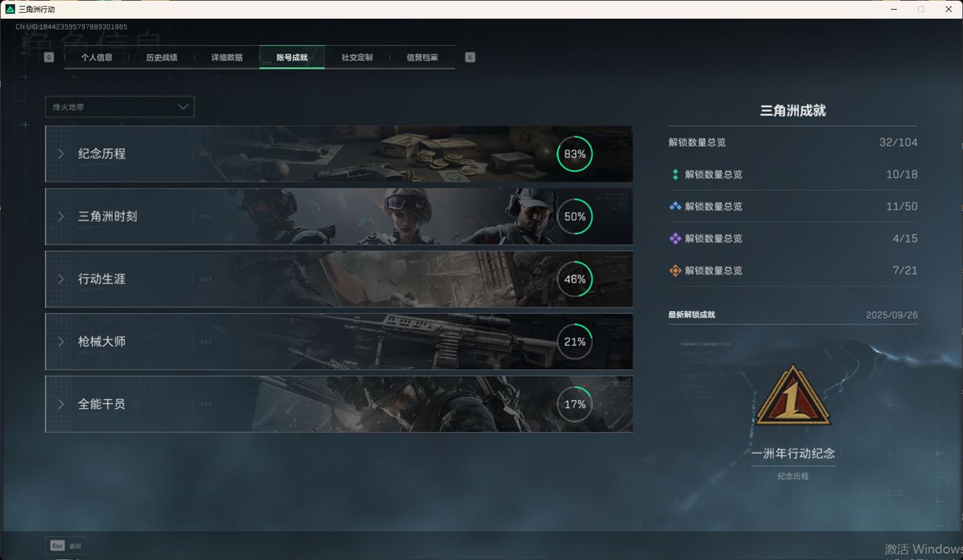Image resolution: width=963 pixels, height=560 pixels.
Task: Click the E key icon right of tabs
Action: tap(470, 57)
